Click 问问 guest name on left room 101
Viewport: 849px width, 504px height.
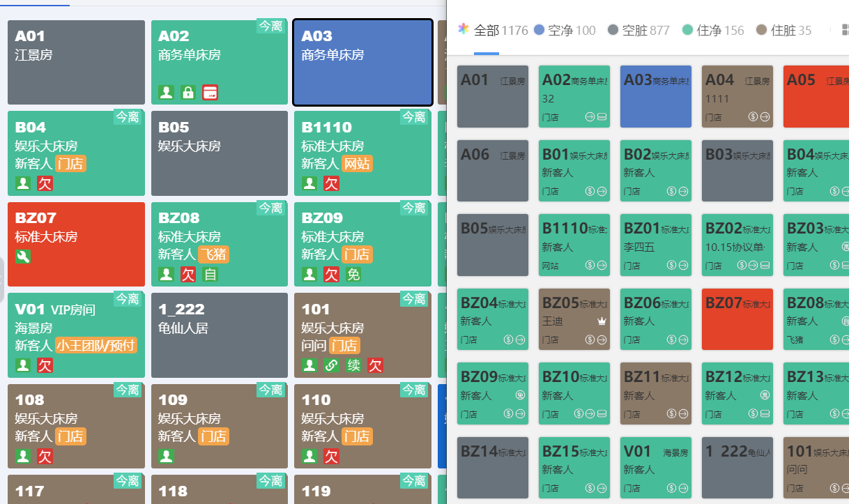point(313,346)
